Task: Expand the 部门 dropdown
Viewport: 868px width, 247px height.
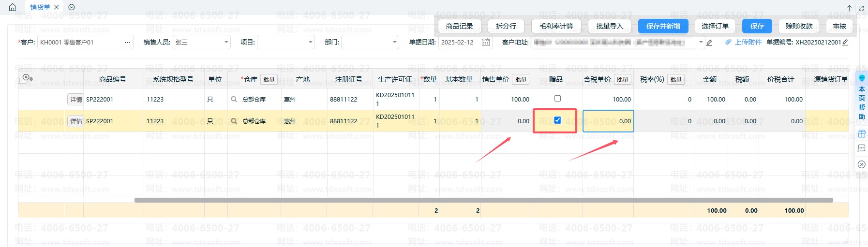Action: click(370, 43)
